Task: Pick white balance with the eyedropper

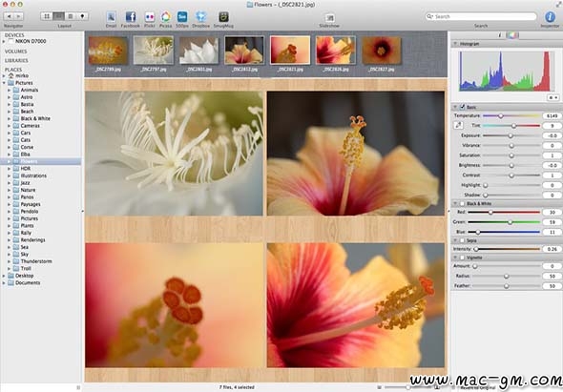Action: coord(458,125)
